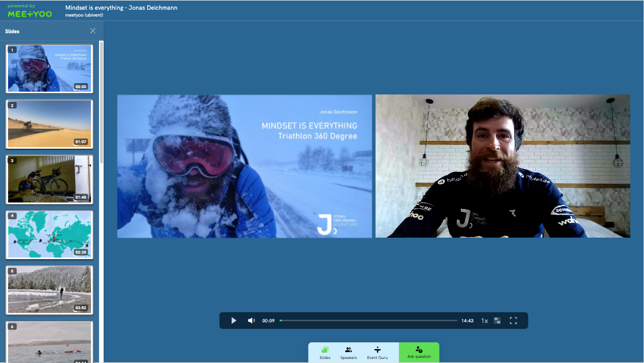This screenshot has height=363, width=644.
Task: Open the Event Guru tab
Action: tap(377, 353)
